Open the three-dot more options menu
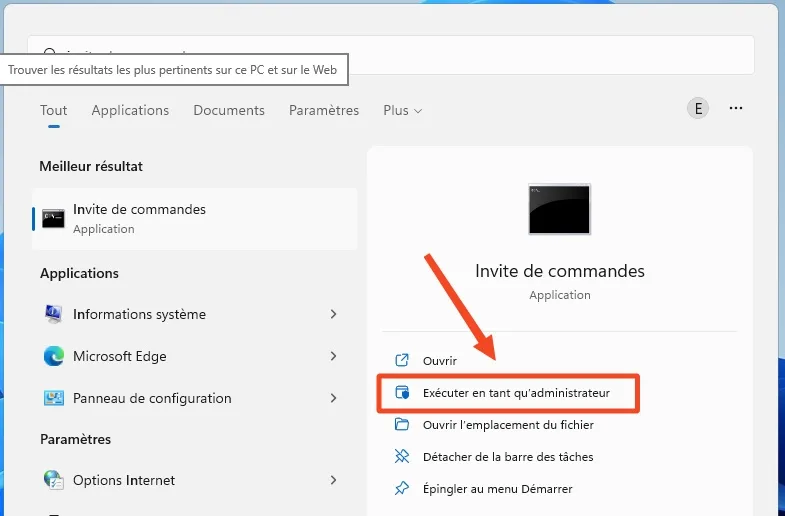The image size is (785, 516). pyautogui.click(x=735, y=108)
